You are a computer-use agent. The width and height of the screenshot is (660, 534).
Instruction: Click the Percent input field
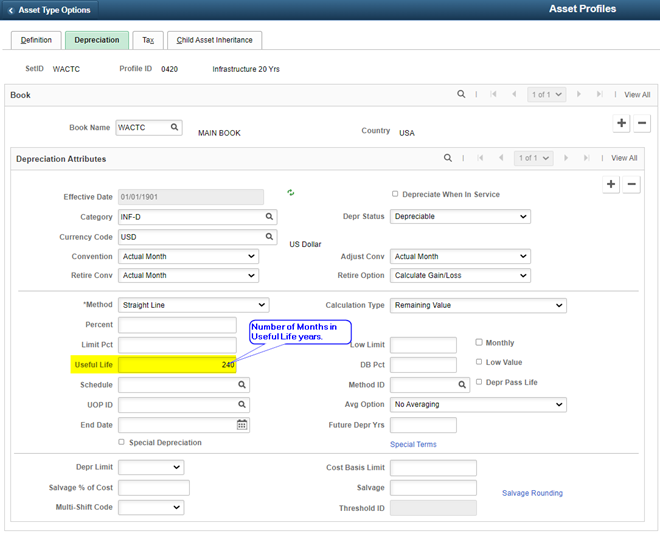click(177, 325)
